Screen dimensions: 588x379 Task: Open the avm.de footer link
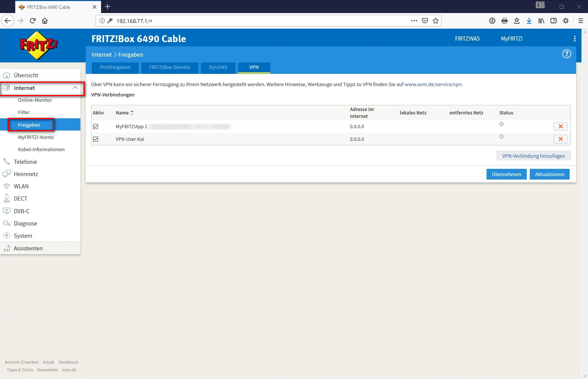pos(69,370)
